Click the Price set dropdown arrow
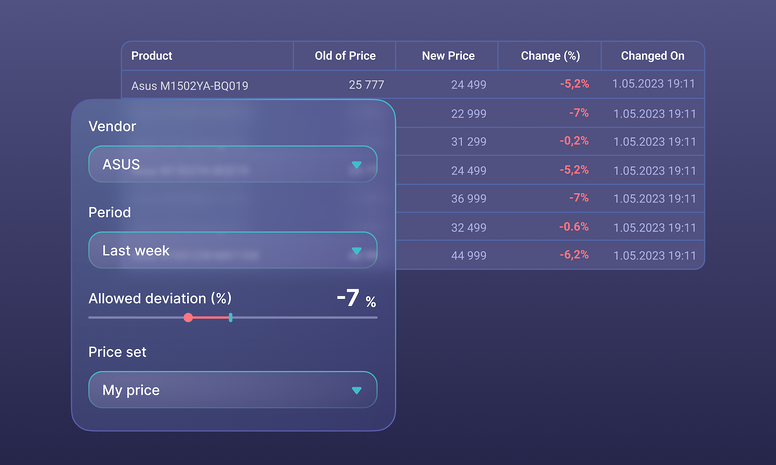776x465 pixels. tap(356, 390)
